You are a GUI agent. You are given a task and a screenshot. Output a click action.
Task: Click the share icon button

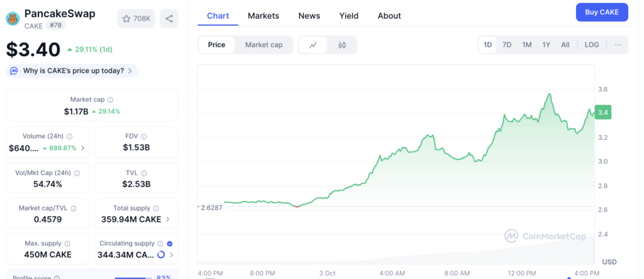tap(169, 19)
